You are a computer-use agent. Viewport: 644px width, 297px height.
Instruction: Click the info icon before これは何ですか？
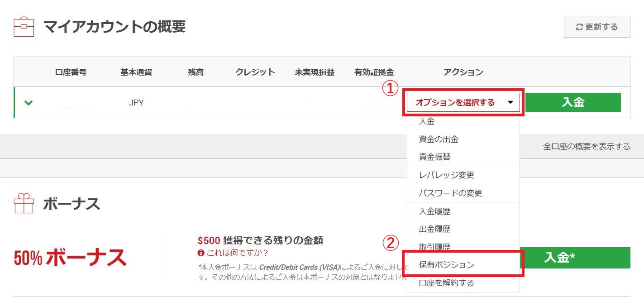201,253
